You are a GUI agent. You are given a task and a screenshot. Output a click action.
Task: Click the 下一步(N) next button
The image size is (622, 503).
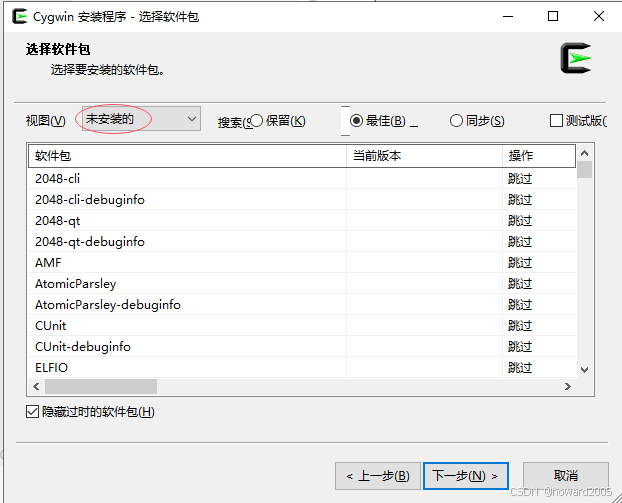(466, 476)
